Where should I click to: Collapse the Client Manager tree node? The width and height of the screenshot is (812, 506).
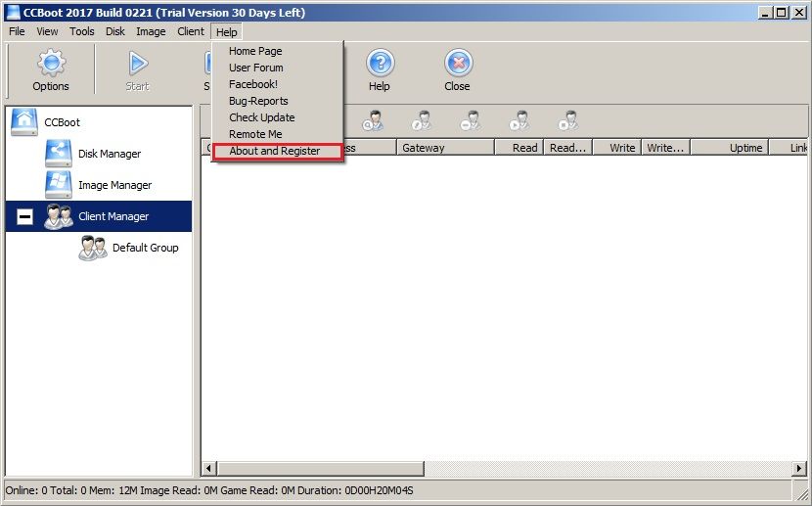[x=24, y=216]
